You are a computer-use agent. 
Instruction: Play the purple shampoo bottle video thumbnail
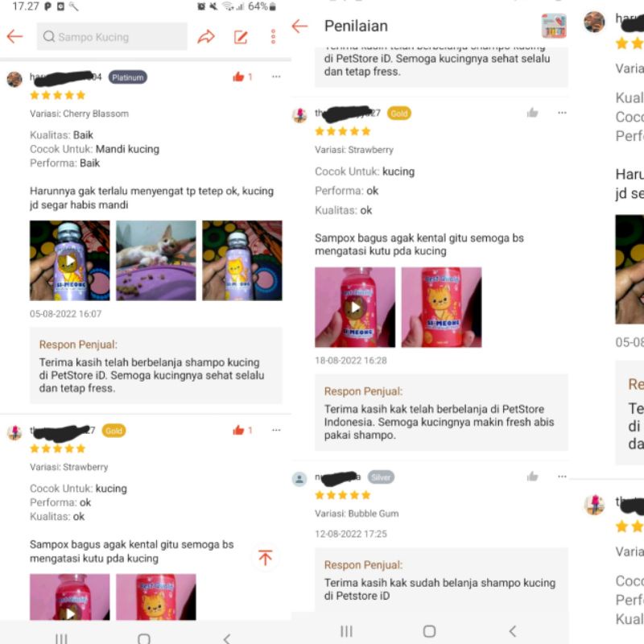[70, 260]
